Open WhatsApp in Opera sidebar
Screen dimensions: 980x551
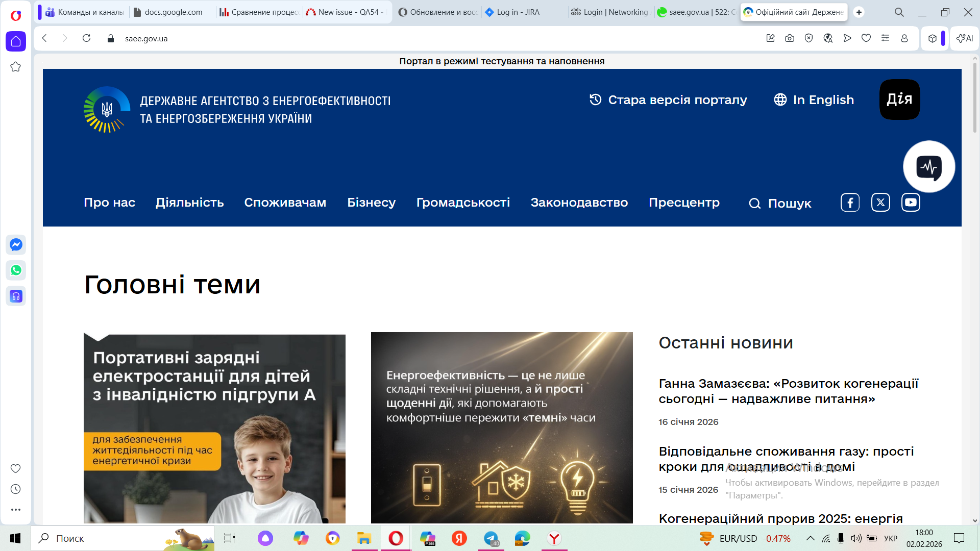coord(16,270)
